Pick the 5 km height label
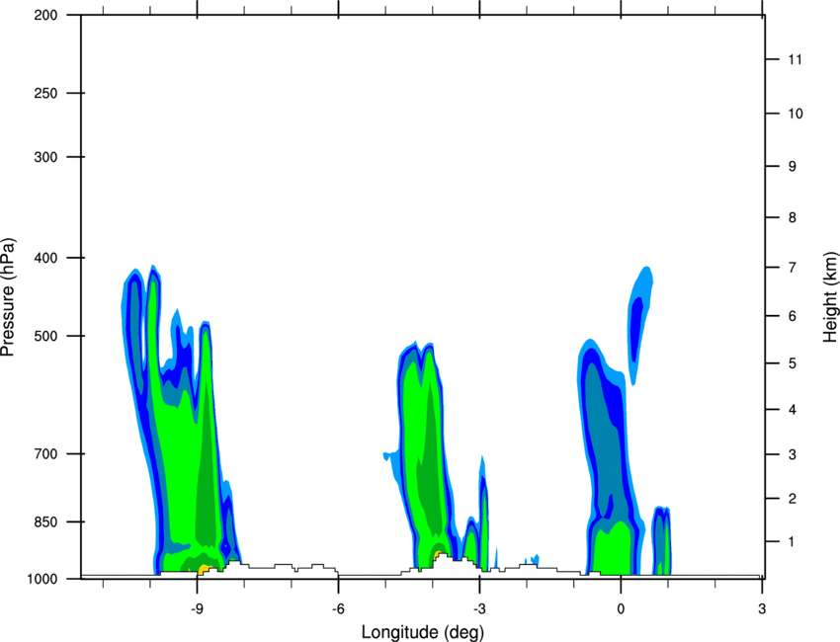This screenshot has height=642, width=840. point(792,363)
